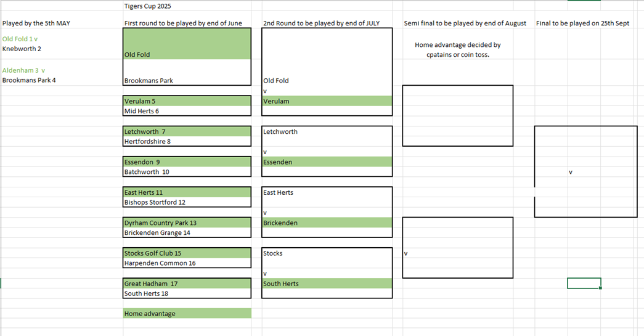Select the Brookmans Park first round cell
The width and height of the screenshot is (644, 336).
187,81
